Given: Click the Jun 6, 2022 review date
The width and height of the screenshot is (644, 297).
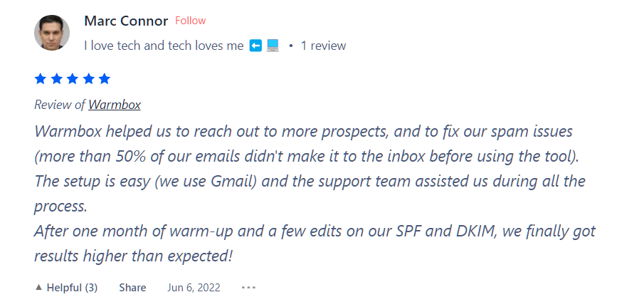Looking at the screenshot, I should [x=194, y=288].
